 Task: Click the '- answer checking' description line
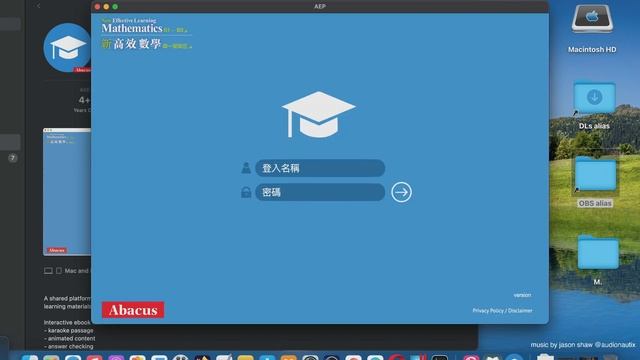tap(69, 347)
